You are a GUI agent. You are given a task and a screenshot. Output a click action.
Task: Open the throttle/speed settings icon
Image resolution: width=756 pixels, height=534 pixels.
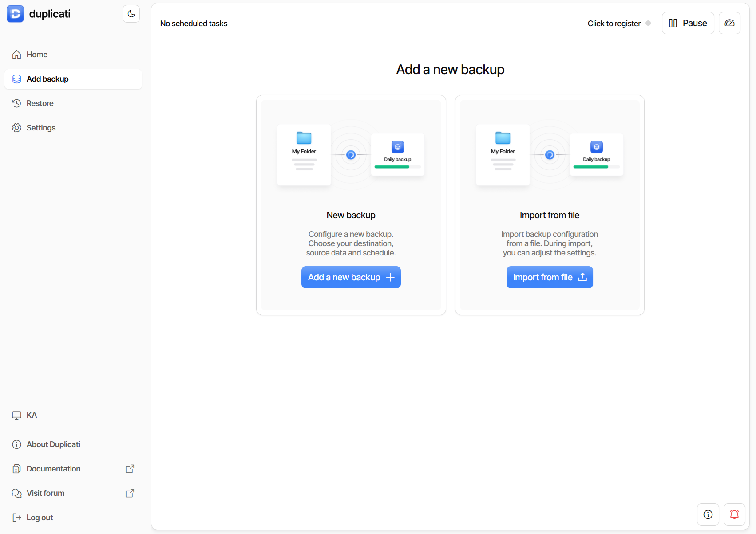click(729, 23)
